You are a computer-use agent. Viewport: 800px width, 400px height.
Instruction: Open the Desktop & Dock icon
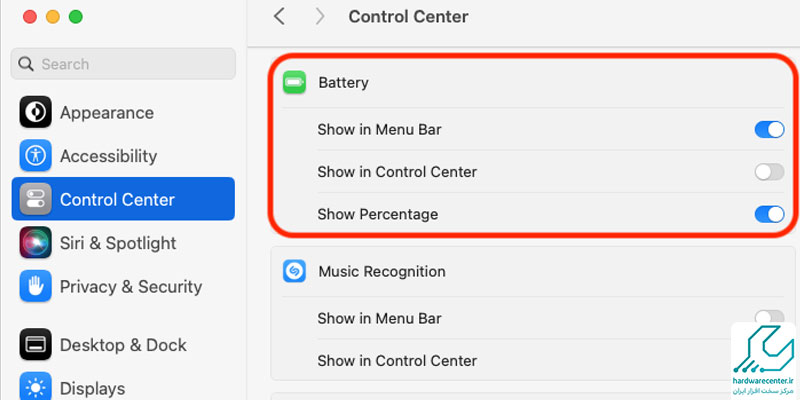tap(35, 344)
